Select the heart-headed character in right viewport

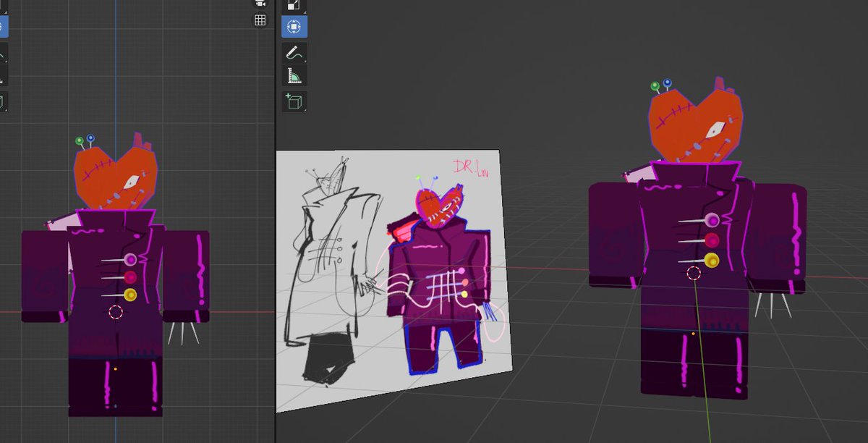pyautogui.click(x=696, y=239)
